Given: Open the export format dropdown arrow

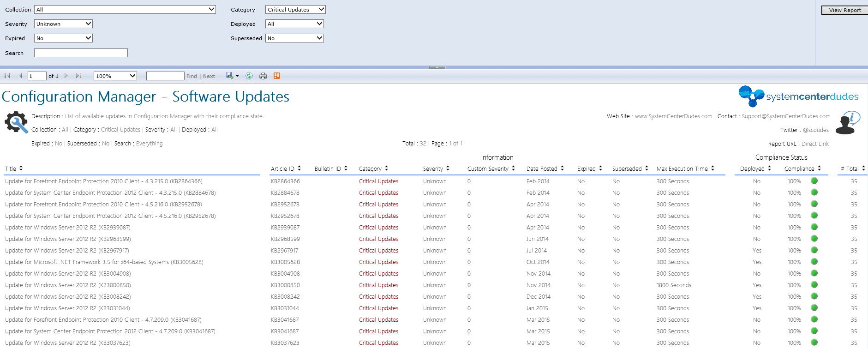Looking at the screenshot, I should [237, 76].
